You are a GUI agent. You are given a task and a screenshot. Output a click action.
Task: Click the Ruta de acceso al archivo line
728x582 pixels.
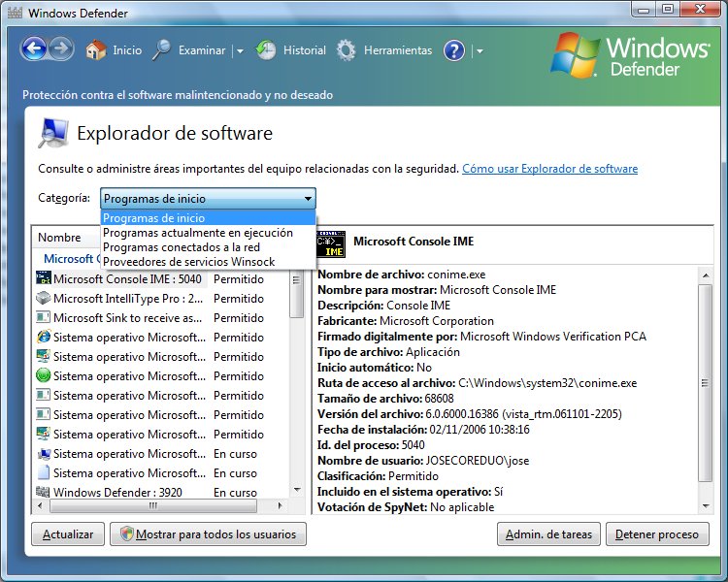pyautogui.click(x=478, y=383)
